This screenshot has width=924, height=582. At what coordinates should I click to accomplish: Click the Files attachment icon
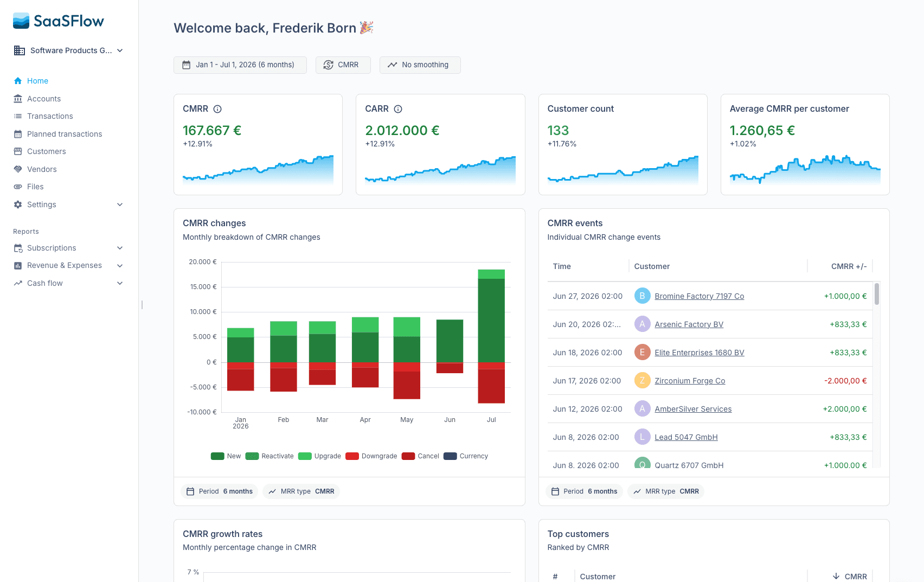18,187
